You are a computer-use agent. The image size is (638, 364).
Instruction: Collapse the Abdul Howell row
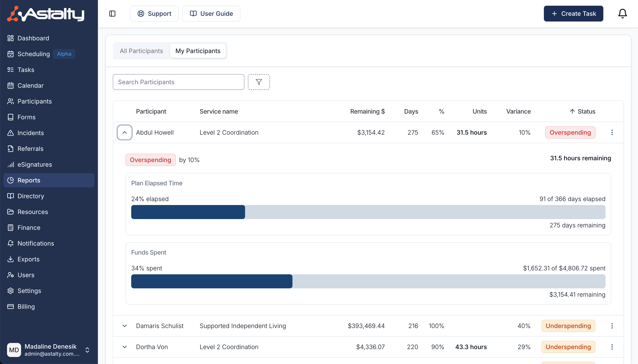tap(124, 132)
